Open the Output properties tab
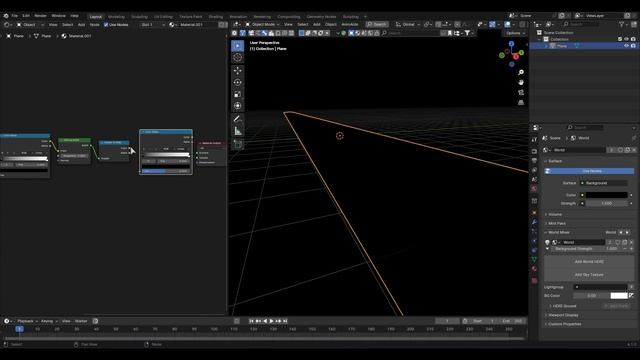 (x=534, y=161)
